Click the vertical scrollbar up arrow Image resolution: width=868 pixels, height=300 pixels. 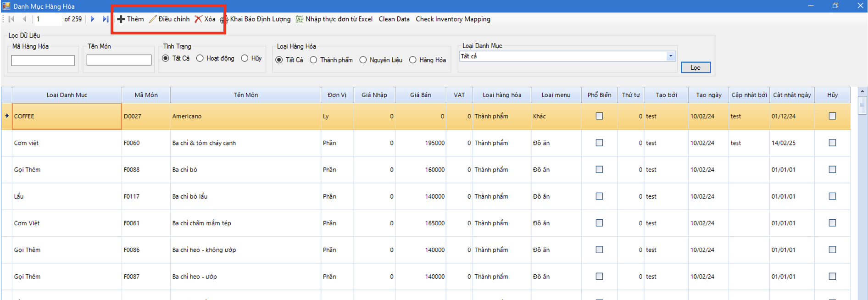(862, 91)
